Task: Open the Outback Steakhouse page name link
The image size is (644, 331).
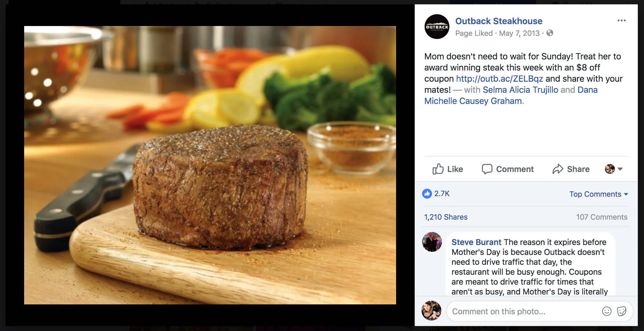Action: (x=499, y=21)
